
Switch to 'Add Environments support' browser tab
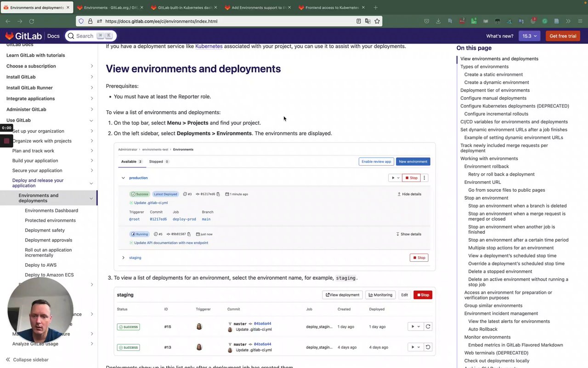258,7
